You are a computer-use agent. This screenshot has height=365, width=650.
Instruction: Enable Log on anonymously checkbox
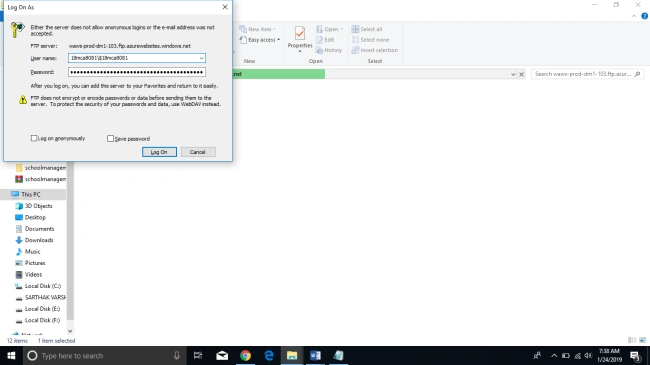tap(34, 138)
